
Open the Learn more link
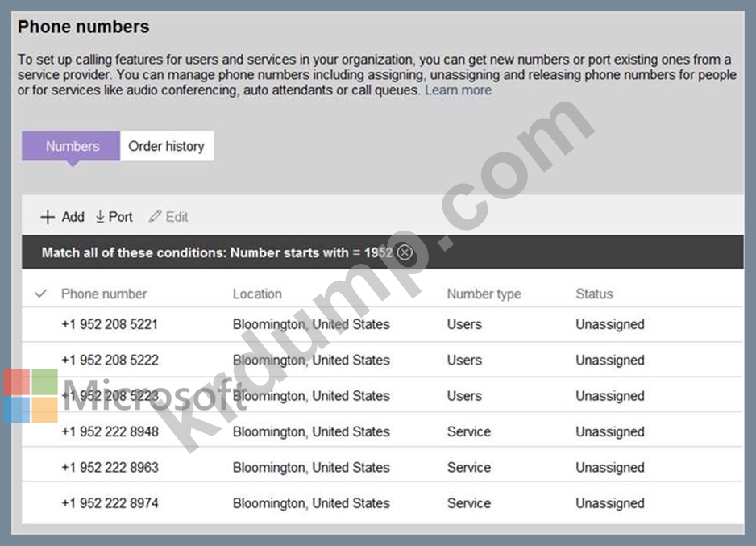click(458, 90)
